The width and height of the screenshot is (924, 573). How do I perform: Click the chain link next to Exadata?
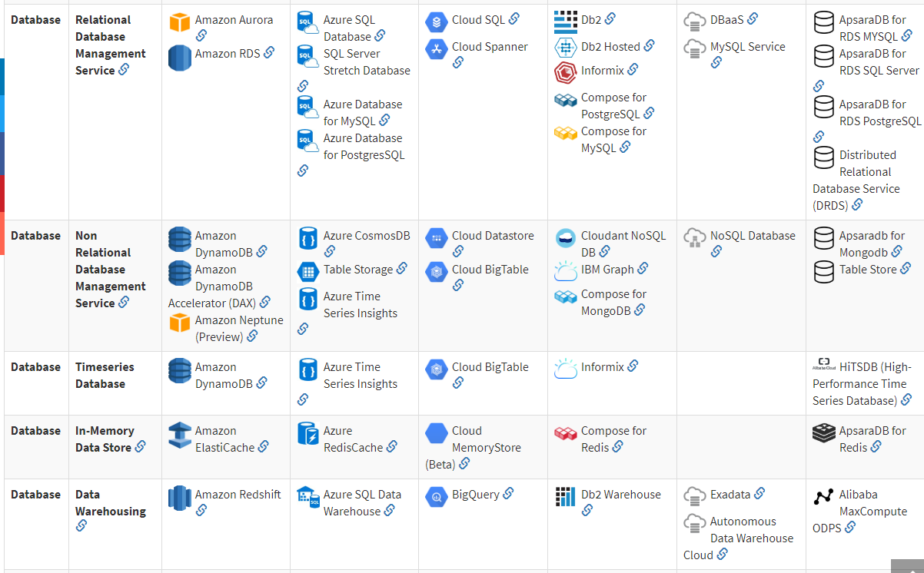pyautogui.click(x=760, y=494)
